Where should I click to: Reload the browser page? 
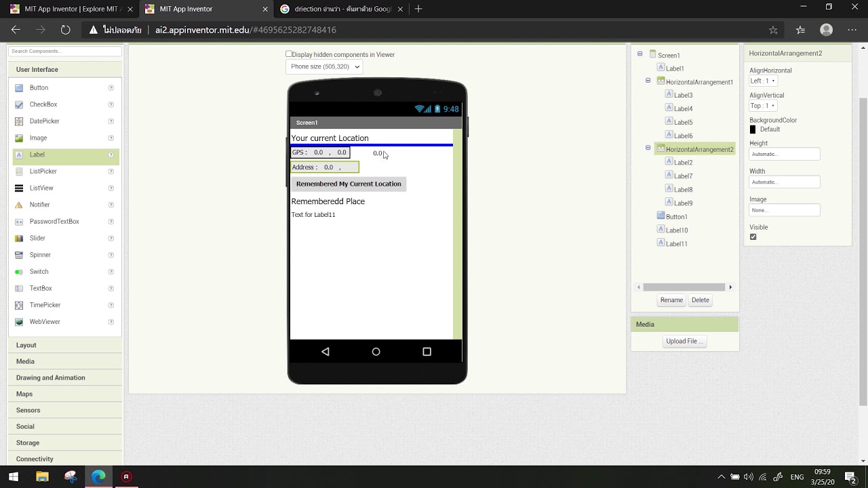(65, 30)
